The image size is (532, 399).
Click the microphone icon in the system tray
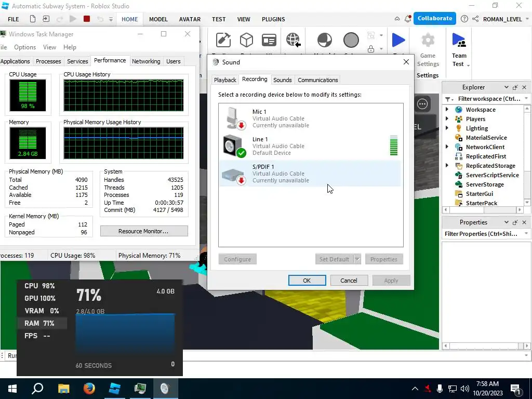(x=440, y=389)
